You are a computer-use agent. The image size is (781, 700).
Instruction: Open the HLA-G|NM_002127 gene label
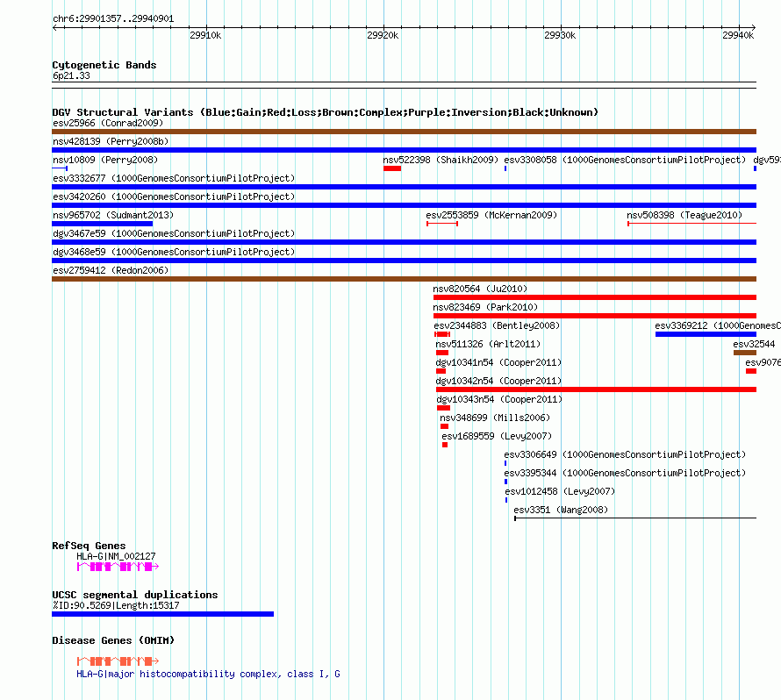point(116,556)
